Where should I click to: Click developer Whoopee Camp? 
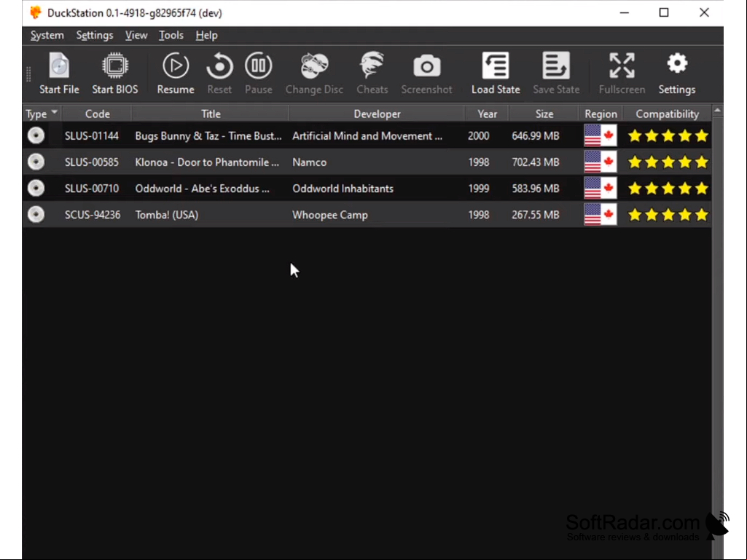click(329, 215)
